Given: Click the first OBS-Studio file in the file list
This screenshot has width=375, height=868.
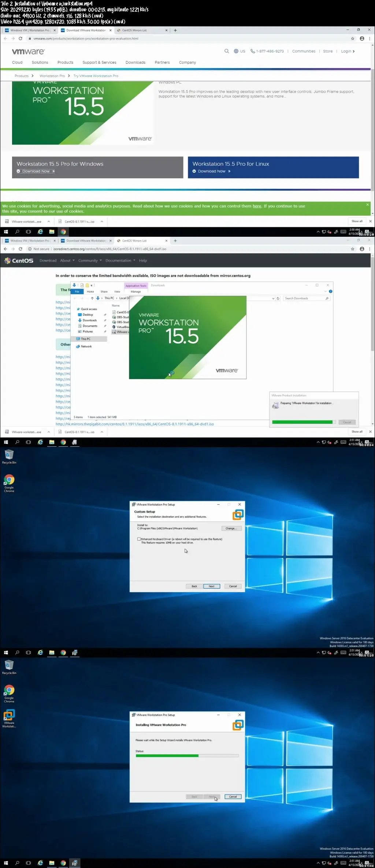Looking at the screenshot, I should tap(120, 317).
